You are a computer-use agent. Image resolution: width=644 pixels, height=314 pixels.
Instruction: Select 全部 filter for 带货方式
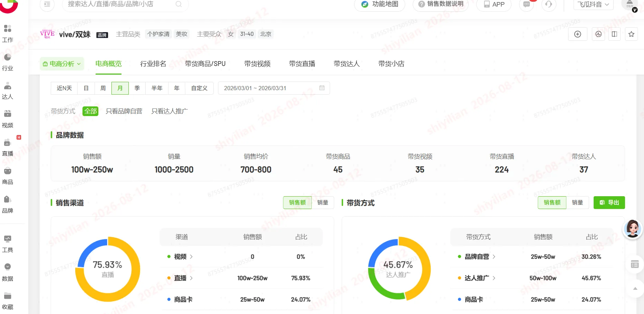[90, 111]
